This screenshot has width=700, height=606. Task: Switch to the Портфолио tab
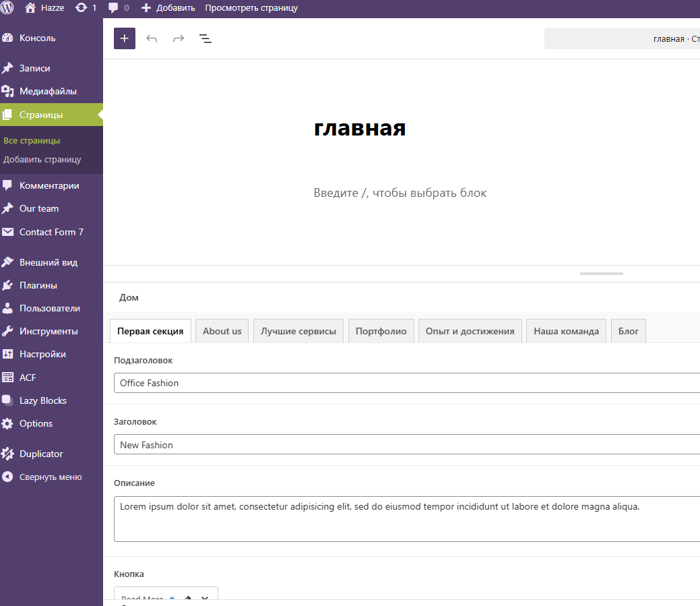click(x=381, y=331)
